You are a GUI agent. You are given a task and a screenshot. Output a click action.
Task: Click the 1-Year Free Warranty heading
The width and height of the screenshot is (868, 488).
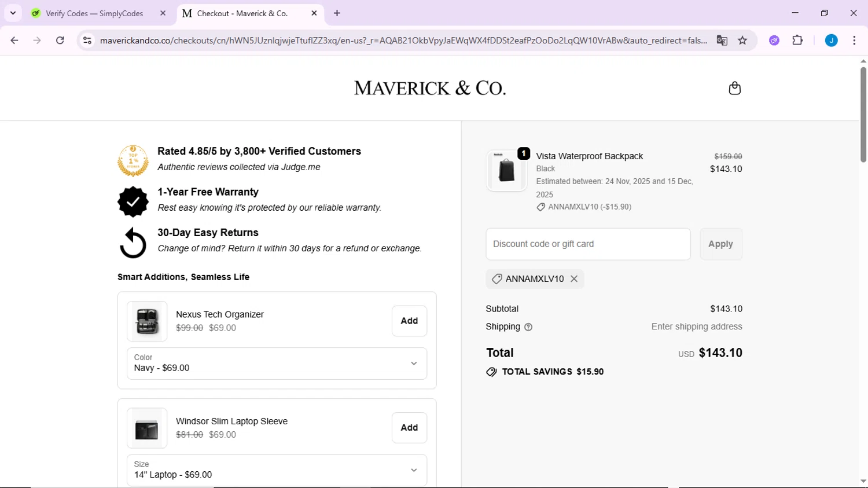[x=208, y=192]
